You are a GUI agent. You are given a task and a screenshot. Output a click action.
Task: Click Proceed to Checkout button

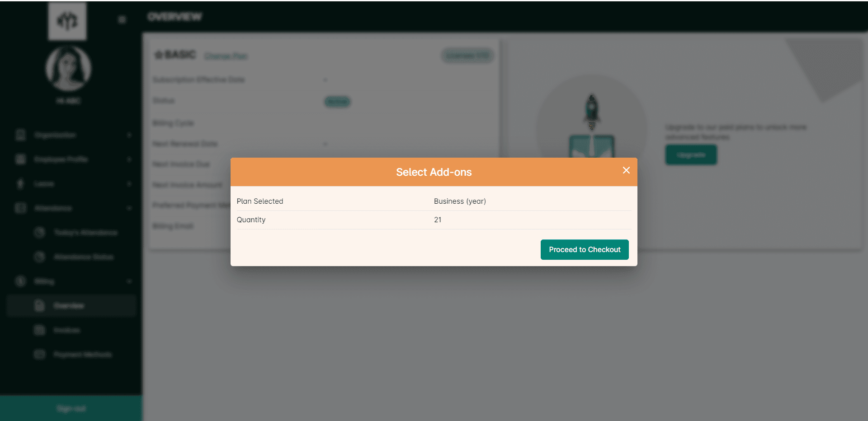click(x=584, y=250)
